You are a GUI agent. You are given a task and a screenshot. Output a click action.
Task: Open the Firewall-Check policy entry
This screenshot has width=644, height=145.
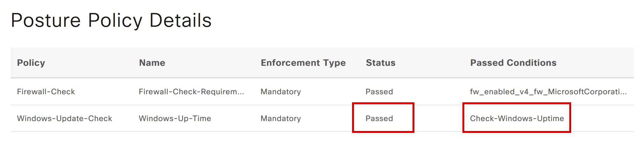coord(46,92)
